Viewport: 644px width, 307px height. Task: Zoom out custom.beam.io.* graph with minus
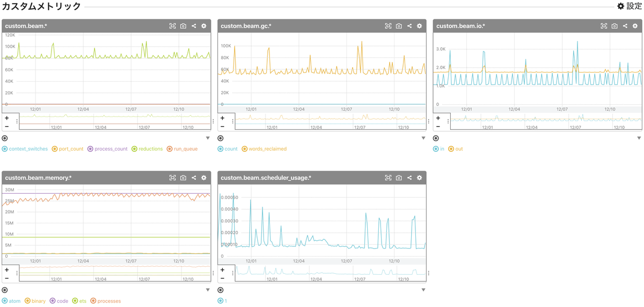point(438,126)
